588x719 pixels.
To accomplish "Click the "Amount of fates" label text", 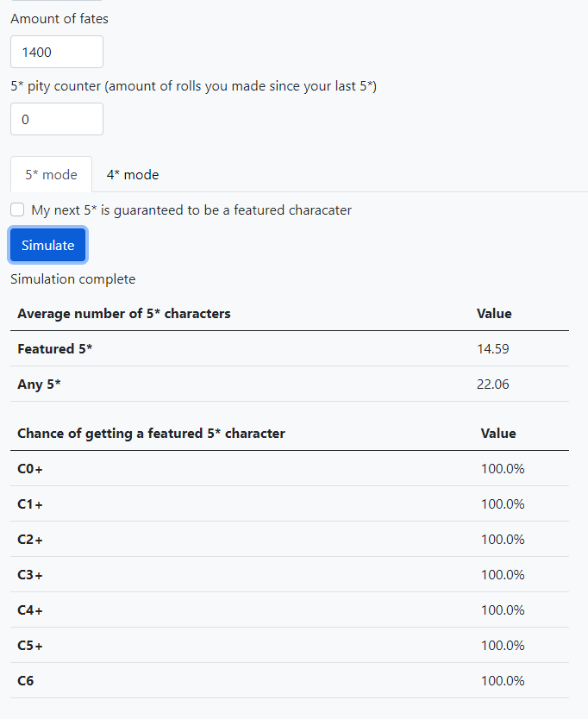I will pos(59,18).
